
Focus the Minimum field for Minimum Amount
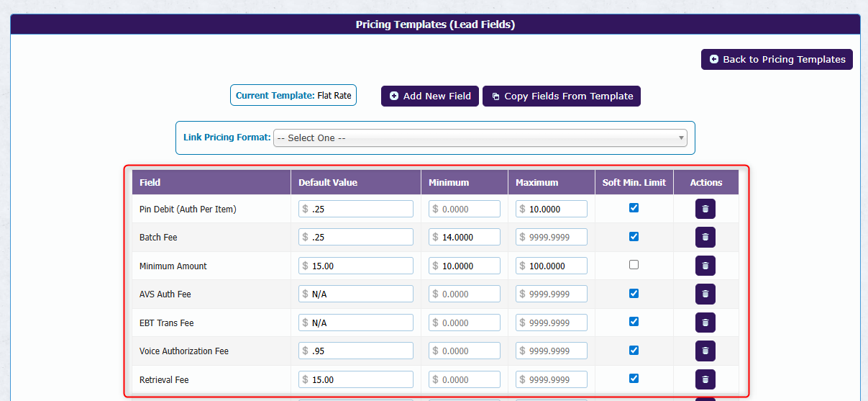(x=470, y=266)
